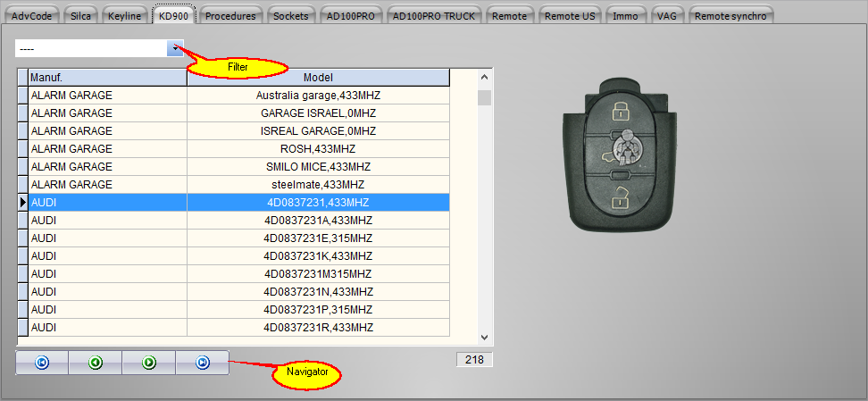Click the Model column header
868x401 pixels.
[x=318, y=78]
